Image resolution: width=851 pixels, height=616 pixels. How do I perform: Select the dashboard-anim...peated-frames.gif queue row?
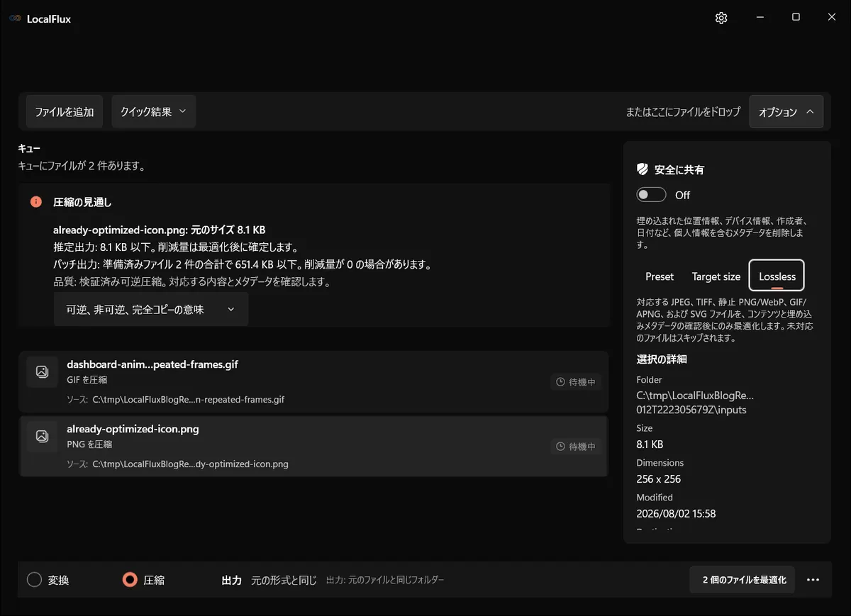pos(313,382)
